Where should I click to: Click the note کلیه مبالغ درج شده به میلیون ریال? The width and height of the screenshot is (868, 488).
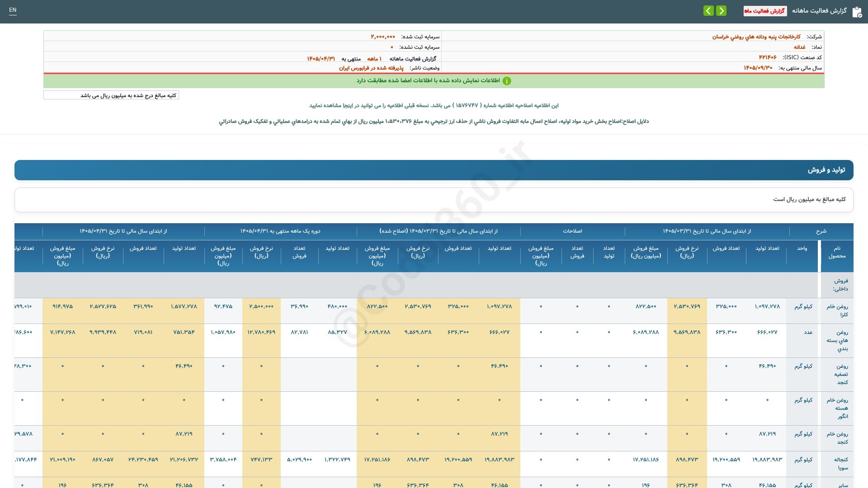(111, 95)
